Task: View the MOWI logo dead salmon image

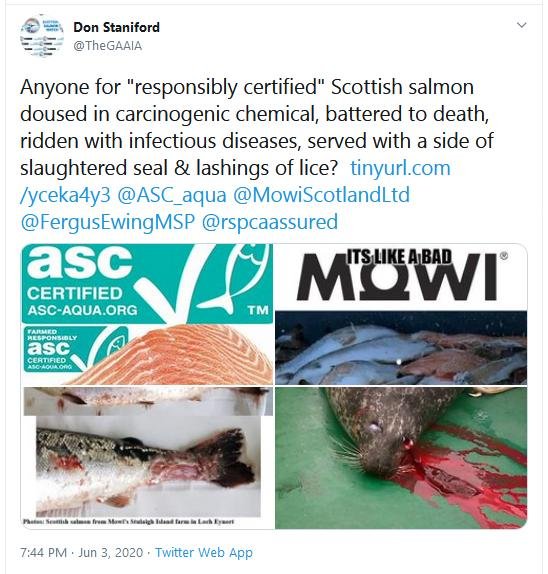Action: pos(401,314)
